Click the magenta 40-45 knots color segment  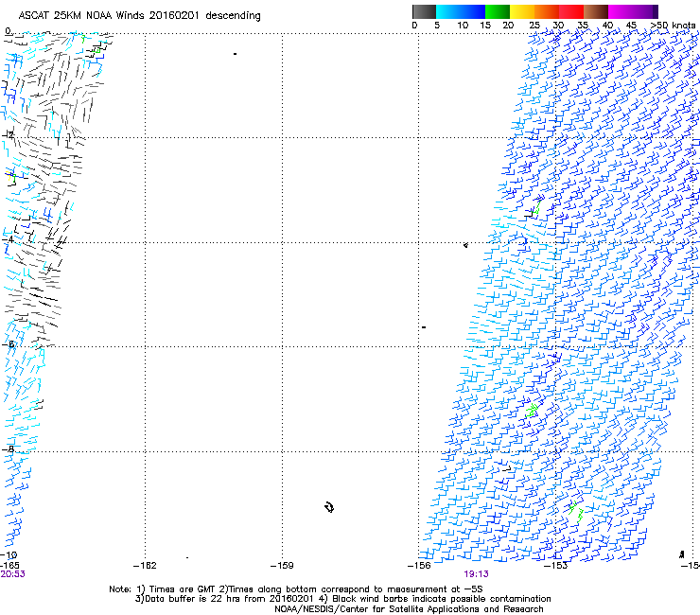pos(621,11)
